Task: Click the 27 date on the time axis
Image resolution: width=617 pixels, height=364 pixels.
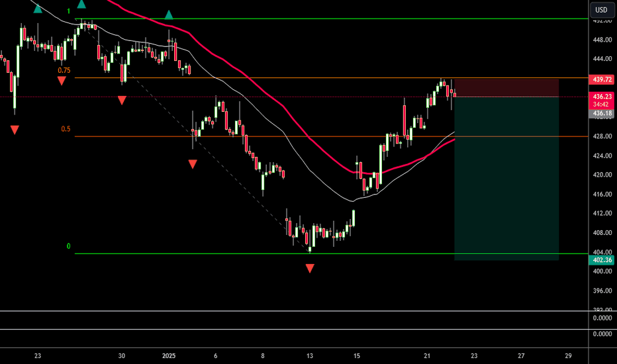Action: [521, 356]
